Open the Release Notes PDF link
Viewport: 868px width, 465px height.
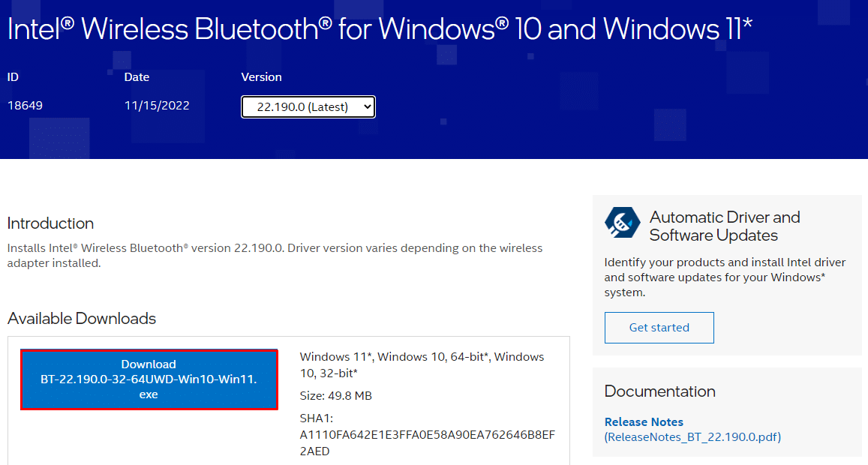coord(692,430)
